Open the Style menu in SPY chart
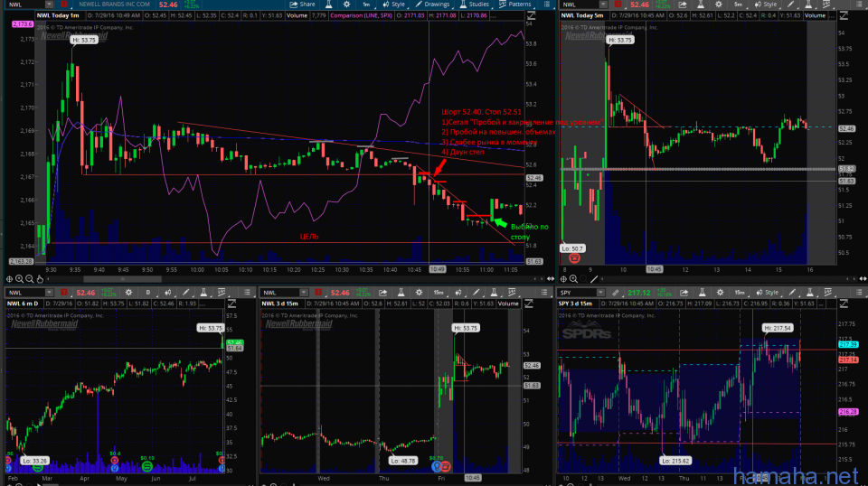The image size is (868, 486). (768, 293)
